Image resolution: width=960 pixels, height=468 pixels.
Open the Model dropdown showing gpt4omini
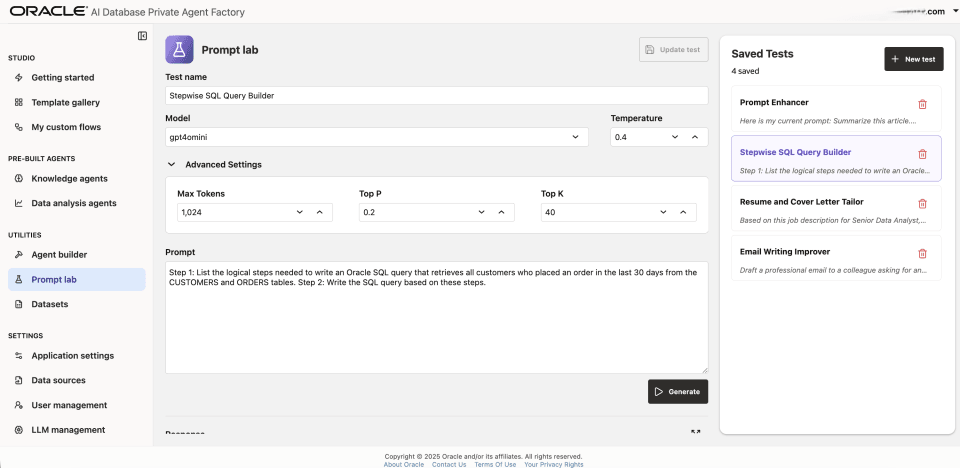[377, 137]
